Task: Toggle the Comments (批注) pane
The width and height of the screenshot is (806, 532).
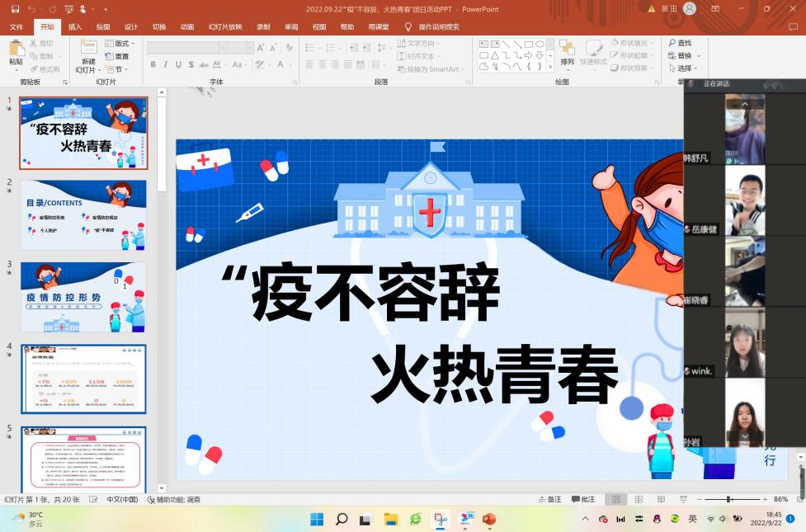Action: pos(582,499)
